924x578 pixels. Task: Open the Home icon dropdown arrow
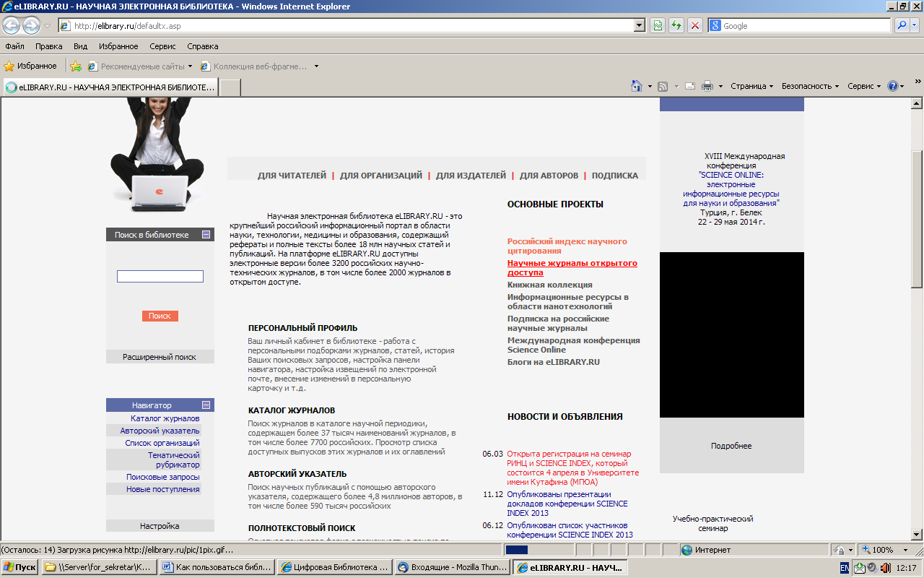649,86
